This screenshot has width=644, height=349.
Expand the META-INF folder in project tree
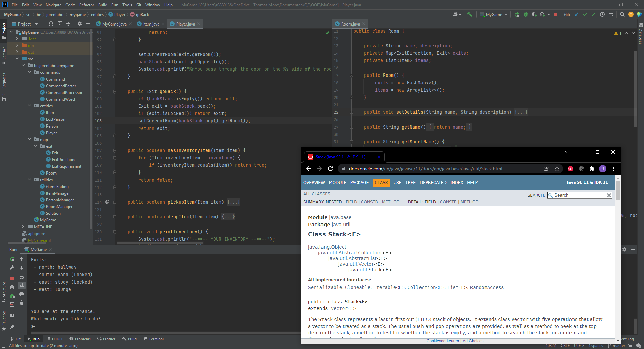coord(23,227)
